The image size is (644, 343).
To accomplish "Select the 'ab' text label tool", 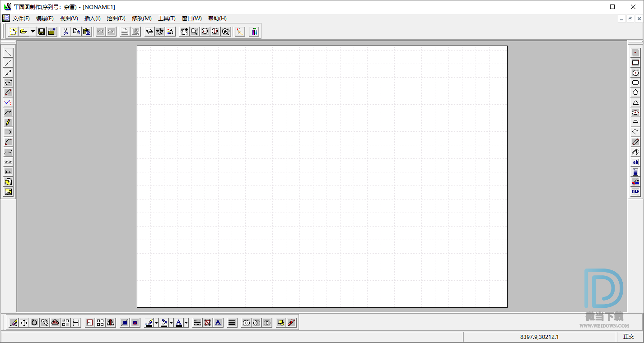I will pyautogui.click(x=635, y=162).
